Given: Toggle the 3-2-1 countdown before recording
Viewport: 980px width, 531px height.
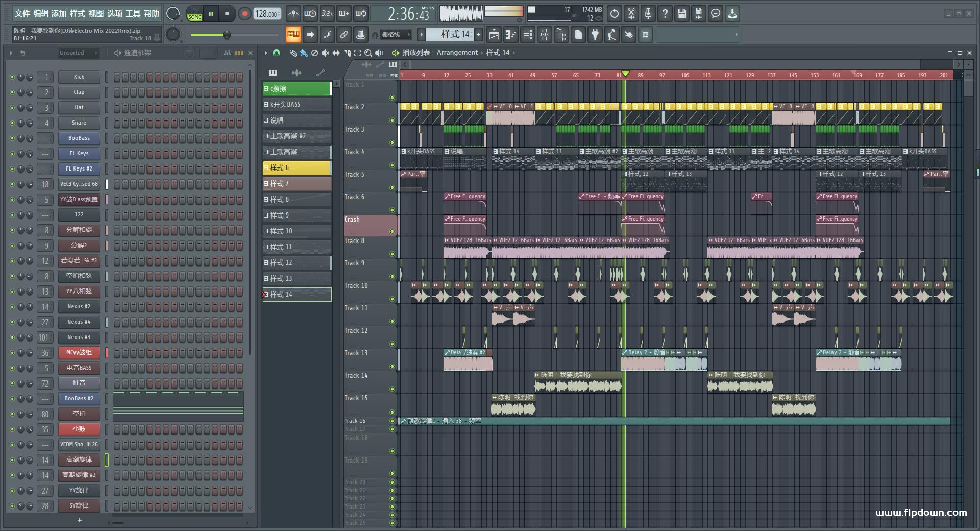Looking at the screenshot, I should click(x=327, y=14).
